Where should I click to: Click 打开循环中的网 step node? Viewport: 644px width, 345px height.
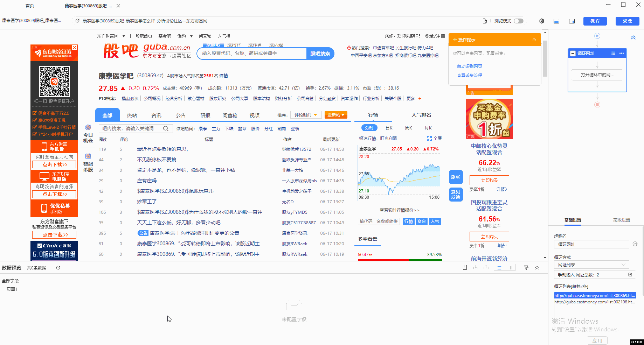[x=597, y=75]
